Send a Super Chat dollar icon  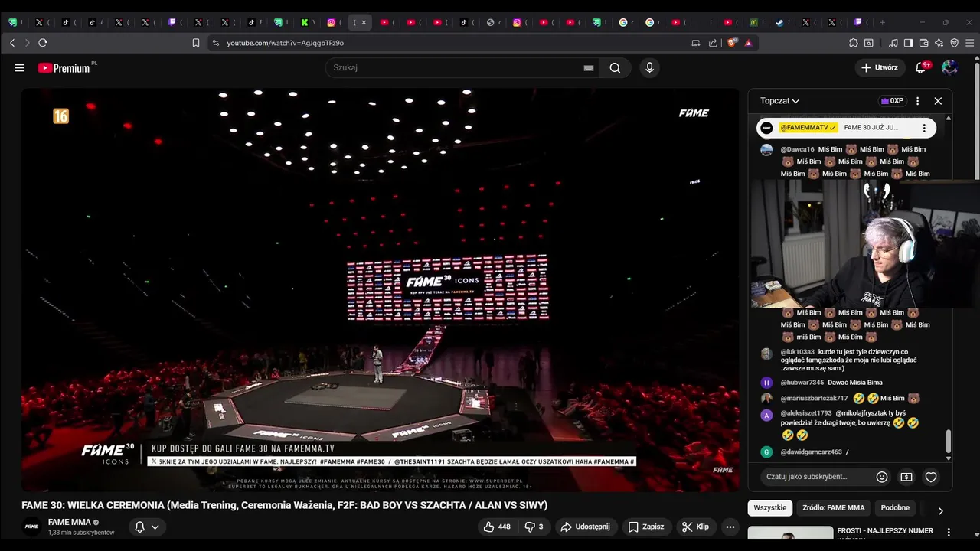(x=906, y=477)
